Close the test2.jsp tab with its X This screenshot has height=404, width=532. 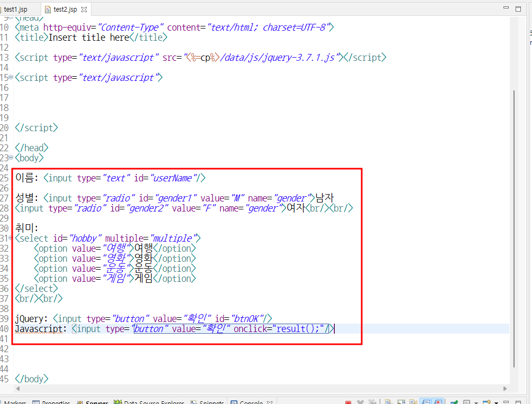point(84,10)
